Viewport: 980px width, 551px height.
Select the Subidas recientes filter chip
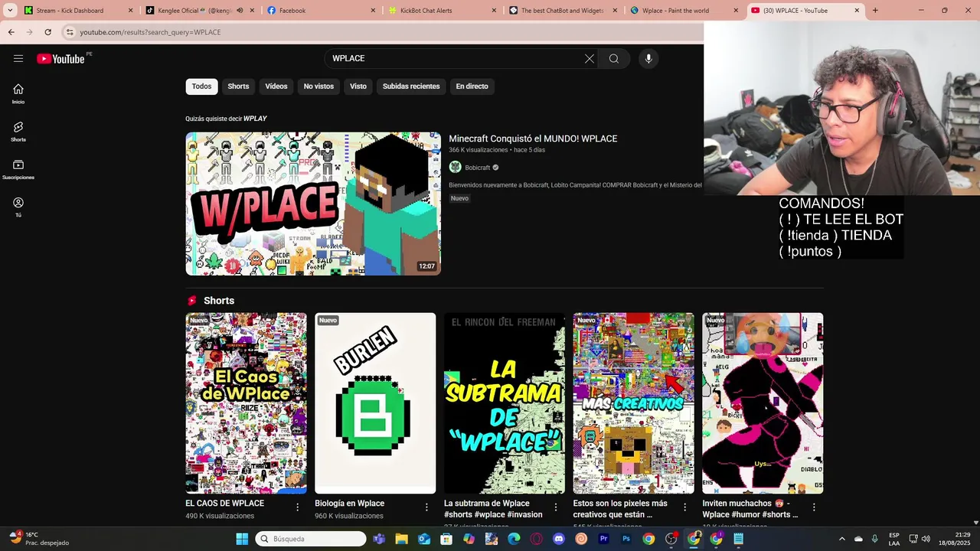(x=411, y=86)
